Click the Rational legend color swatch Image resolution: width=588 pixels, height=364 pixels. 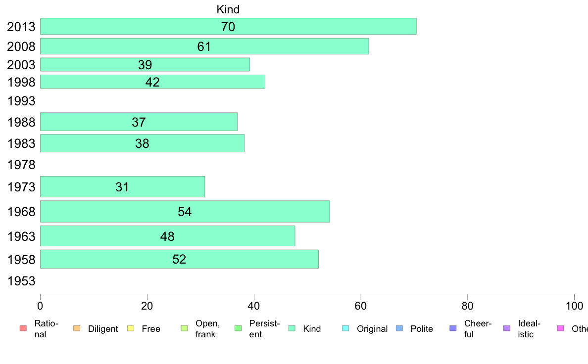(x=23, y=328)
